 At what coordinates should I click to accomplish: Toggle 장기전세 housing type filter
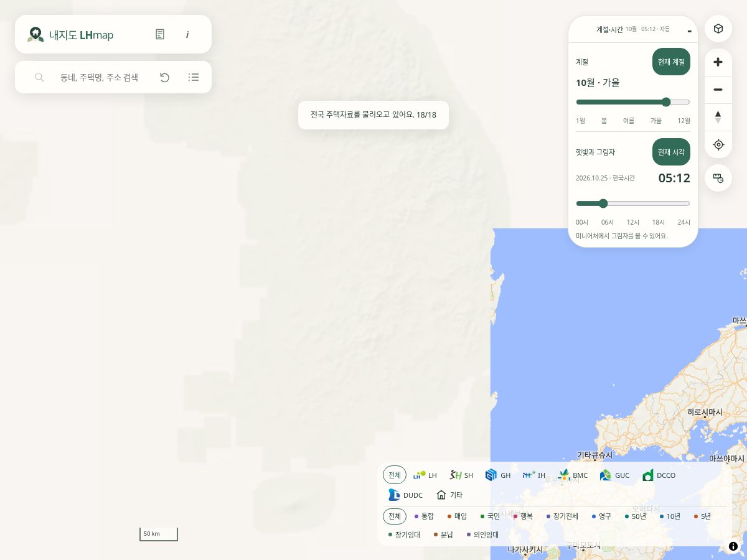(x=563, y=516)
